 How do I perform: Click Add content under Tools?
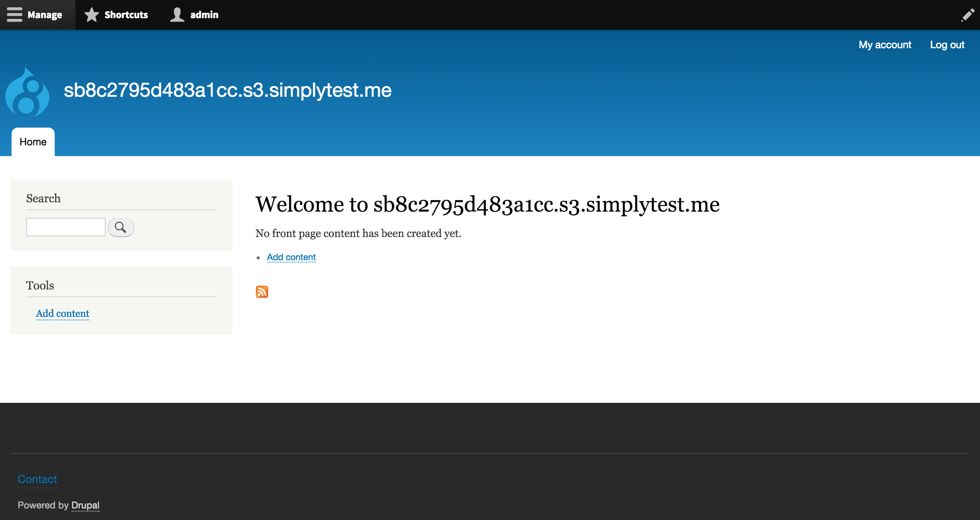[62, 313]
